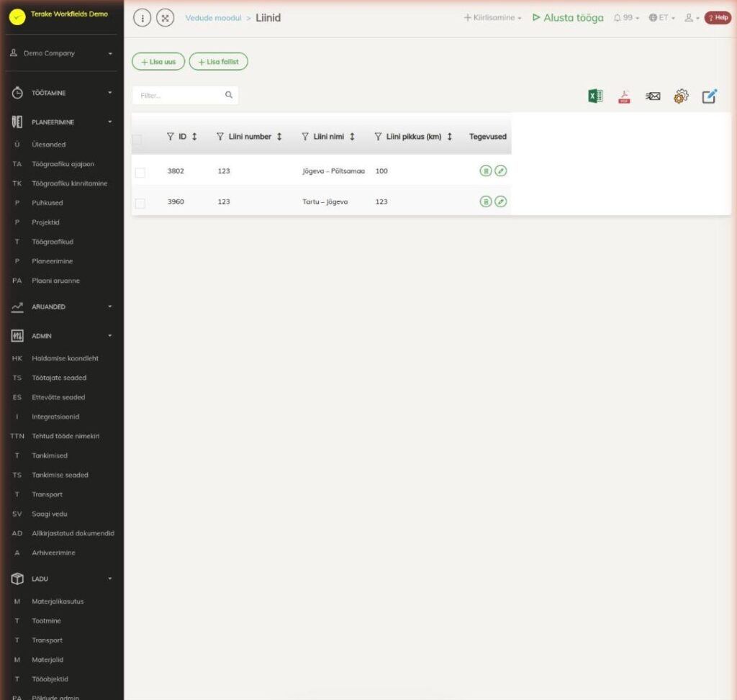
Task: Click the filter icon on Liini nimi column
Action: tap(305, 137)
